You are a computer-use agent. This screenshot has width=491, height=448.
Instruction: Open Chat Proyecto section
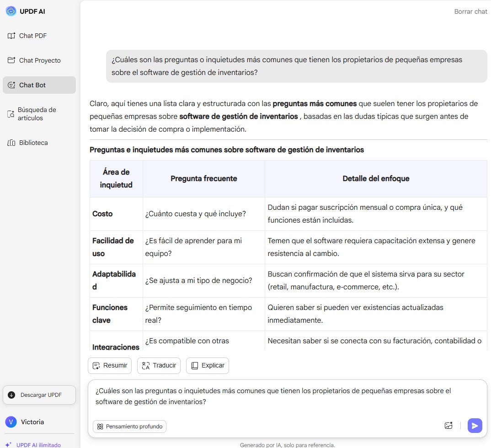pyautogui.click(x=39, y=60)
